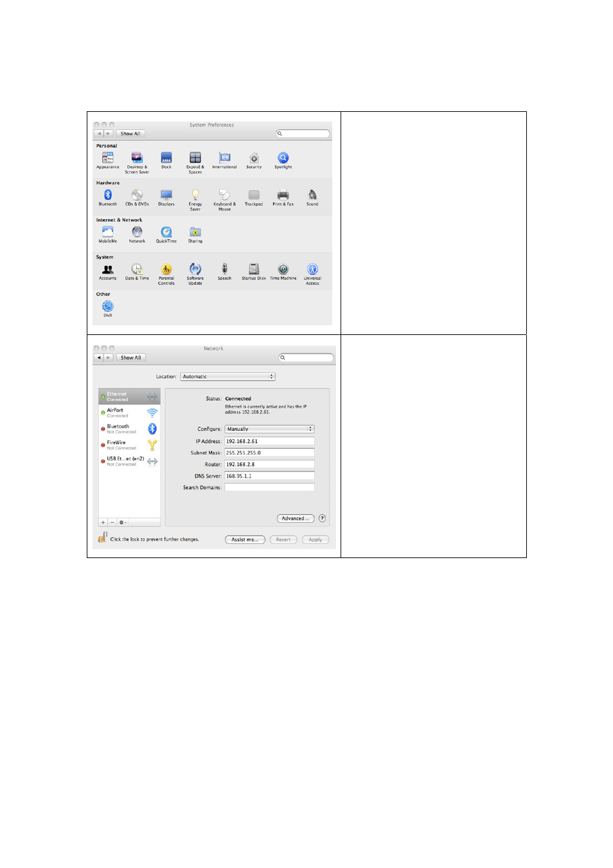The height and width of the screenshot is (868, 613).
Task: Select the FireWire service in list
Action: click(129, 445)
